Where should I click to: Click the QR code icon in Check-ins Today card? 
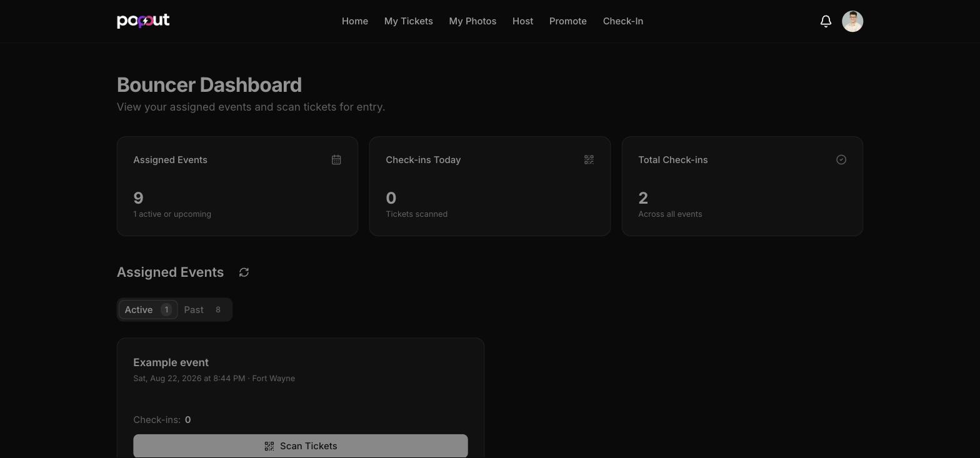(x=589, y=160)
